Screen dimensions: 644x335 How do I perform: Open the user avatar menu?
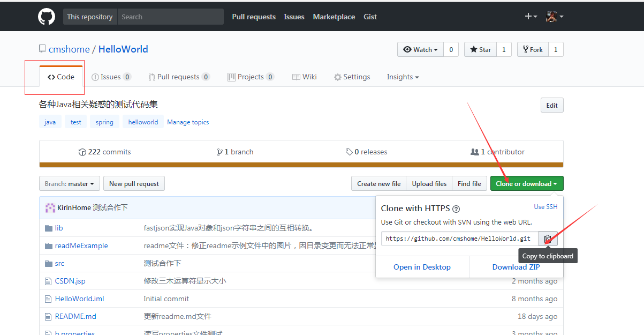coord(555,17)
